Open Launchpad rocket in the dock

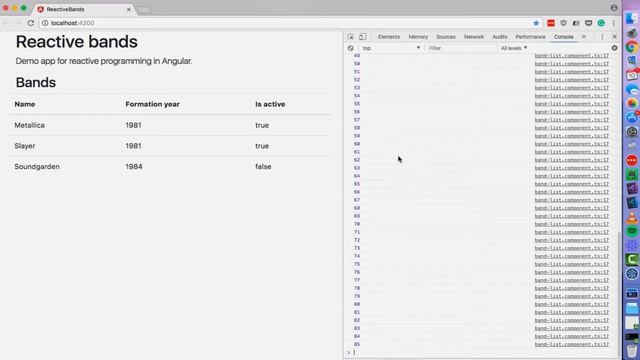632,33
